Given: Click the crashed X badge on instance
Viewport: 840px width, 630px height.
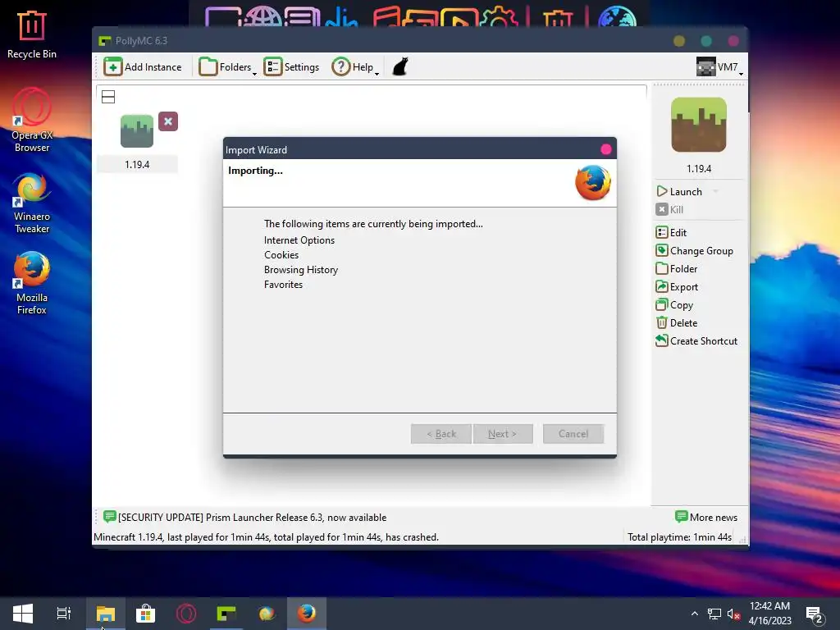Looking at the screenshot, I should pyautogui.click(x=168, y=121).
